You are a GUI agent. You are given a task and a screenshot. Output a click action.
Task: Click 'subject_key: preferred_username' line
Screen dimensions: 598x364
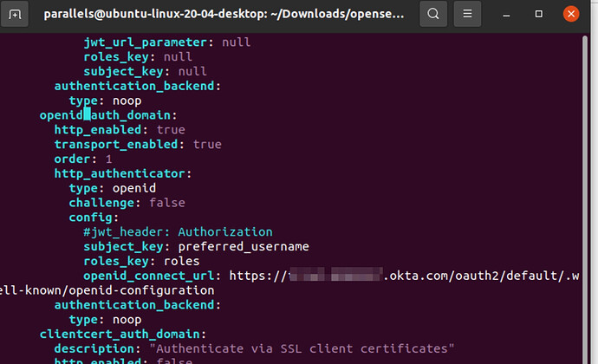pyautogui.click(x=196, y=246)
